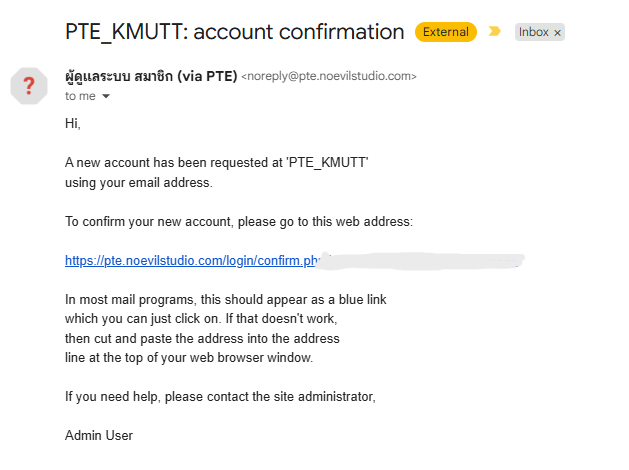Toggle the yellow importance marker
The height and width of the screenshot is (470, 629).
(x=494, y=32)
